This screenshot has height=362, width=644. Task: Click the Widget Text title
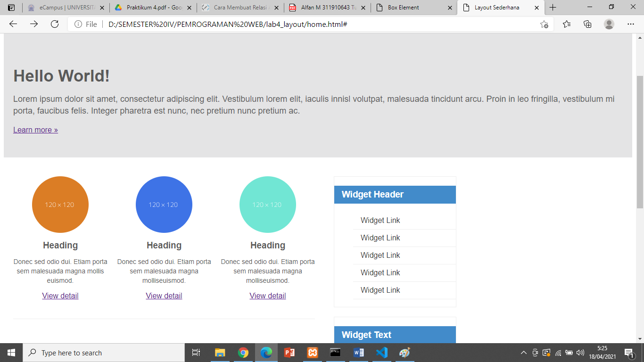tap(366, 335)
